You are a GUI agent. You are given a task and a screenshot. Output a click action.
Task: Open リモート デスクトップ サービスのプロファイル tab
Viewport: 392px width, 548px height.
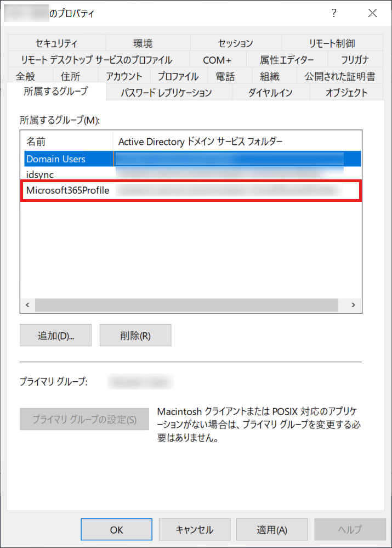coord(99,59)
